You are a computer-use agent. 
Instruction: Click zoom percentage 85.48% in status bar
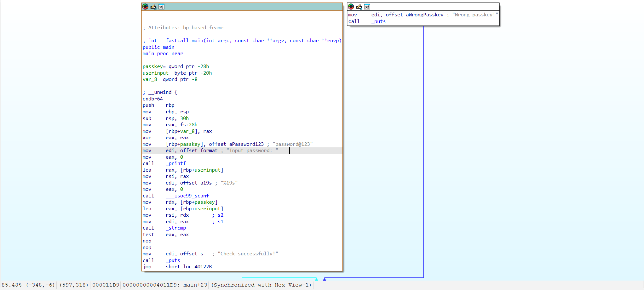click(12, 285)
